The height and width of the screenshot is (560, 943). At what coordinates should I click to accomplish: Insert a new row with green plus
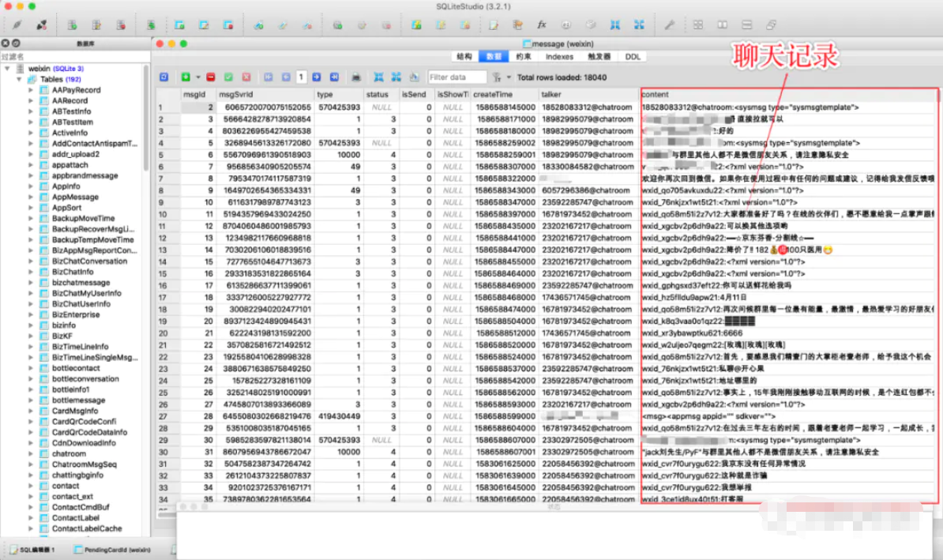click(186, 77)
